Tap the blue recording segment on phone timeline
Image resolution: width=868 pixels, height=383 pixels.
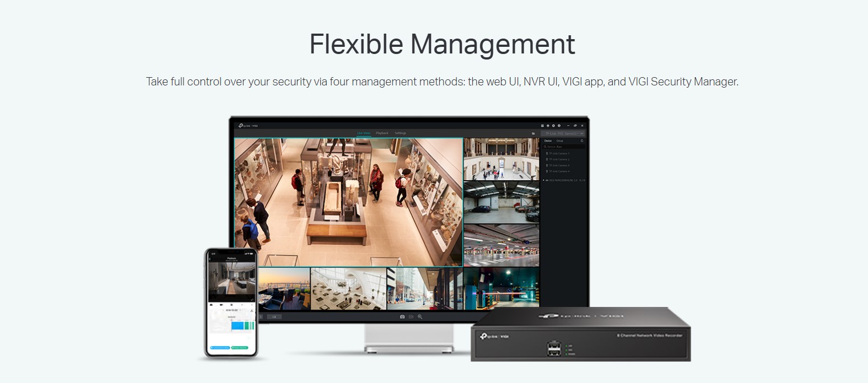coord(238,326)
